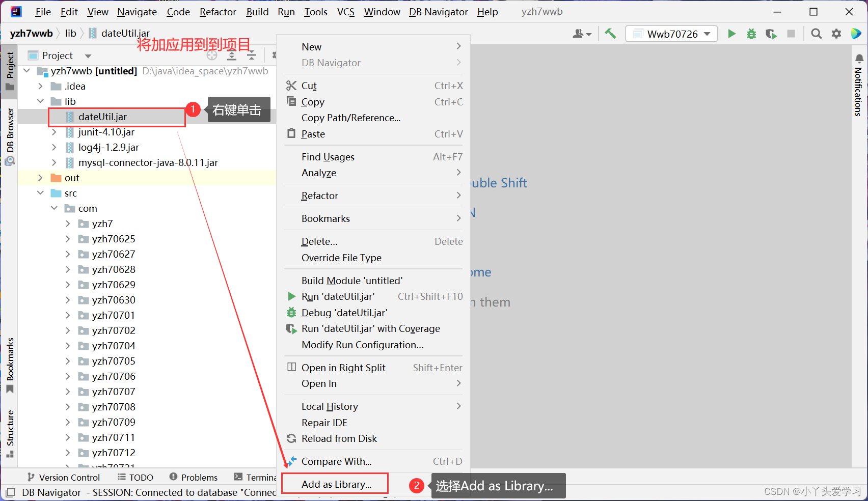Select the yzh70704 package in tree
Screen dimensions: 868x501
pos(114,346)
